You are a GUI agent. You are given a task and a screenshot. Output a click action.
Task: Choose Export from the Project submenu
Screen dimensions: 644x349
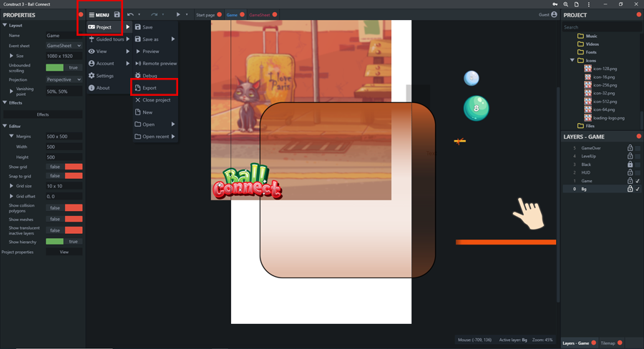point(149,88)
